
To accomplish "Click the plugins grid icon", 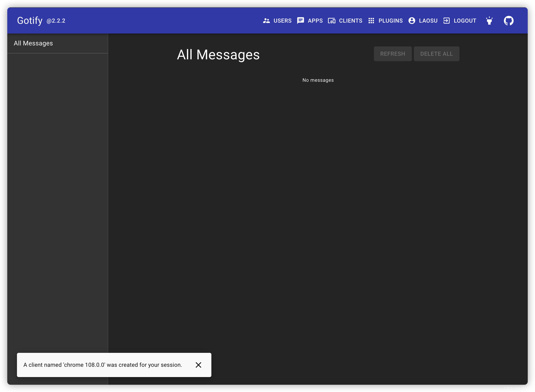I will click(x=371, y=21).
